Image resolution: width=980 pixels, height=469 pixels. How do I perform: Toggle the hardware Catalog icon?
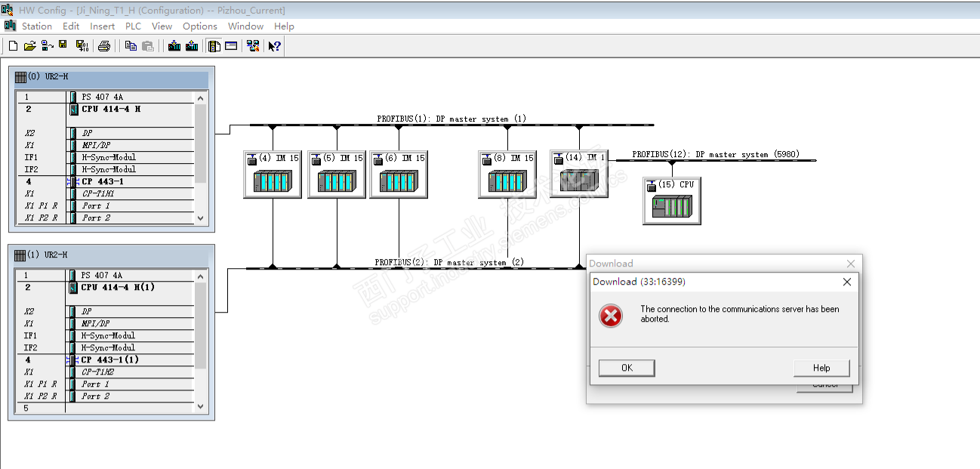[214, 46]
